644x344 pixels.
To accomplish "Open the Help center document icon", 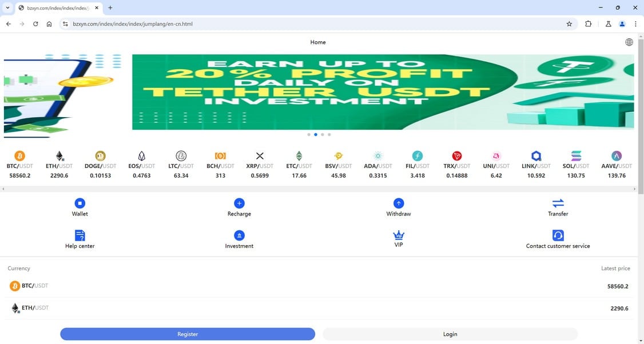I will click(79, 235).
